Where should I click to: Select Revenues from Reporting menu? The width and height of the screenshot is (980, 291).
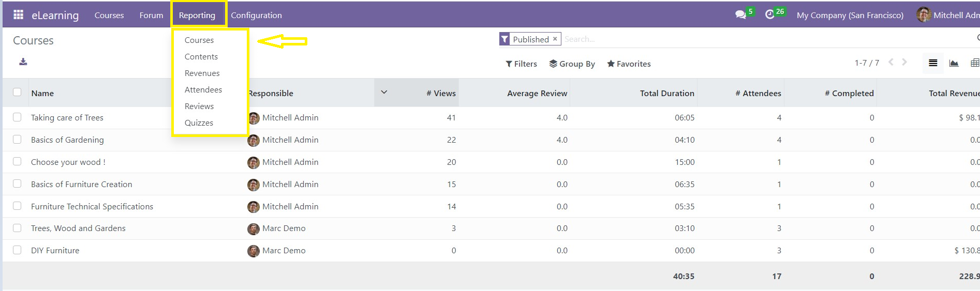pos(202,73)
